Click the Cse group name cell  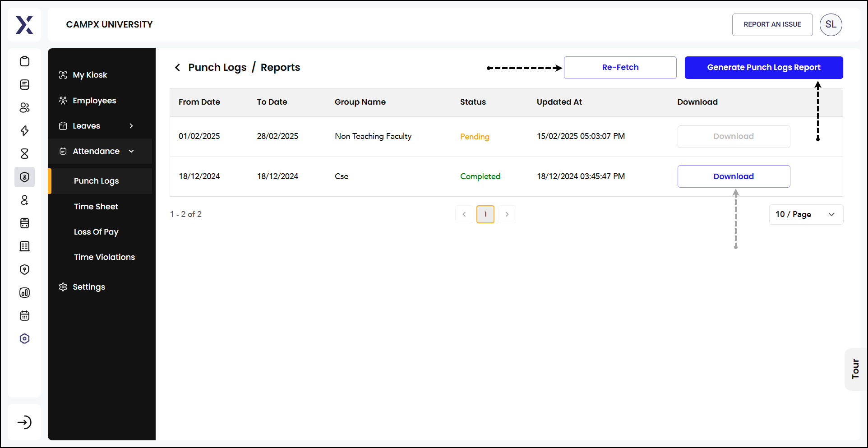pyautogui.click(x=342, y=176)
